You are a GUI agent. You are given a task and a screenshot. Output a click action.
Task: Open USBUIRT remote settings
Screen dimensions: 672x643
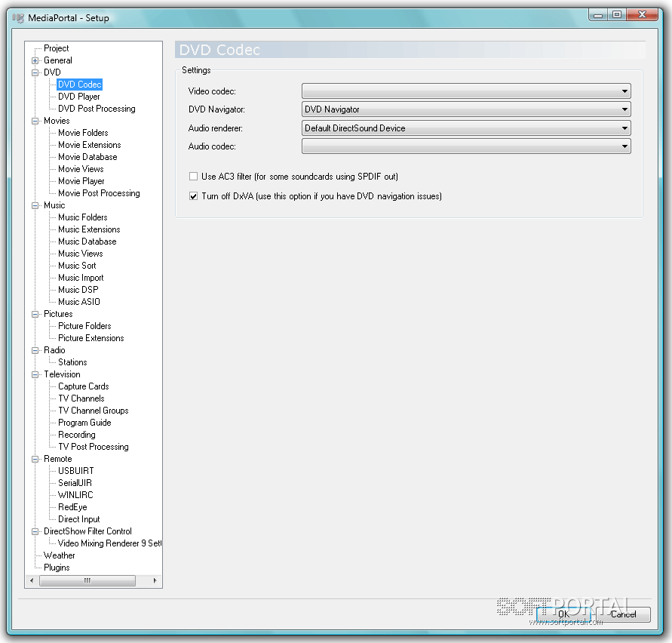[x=76, y=471]
